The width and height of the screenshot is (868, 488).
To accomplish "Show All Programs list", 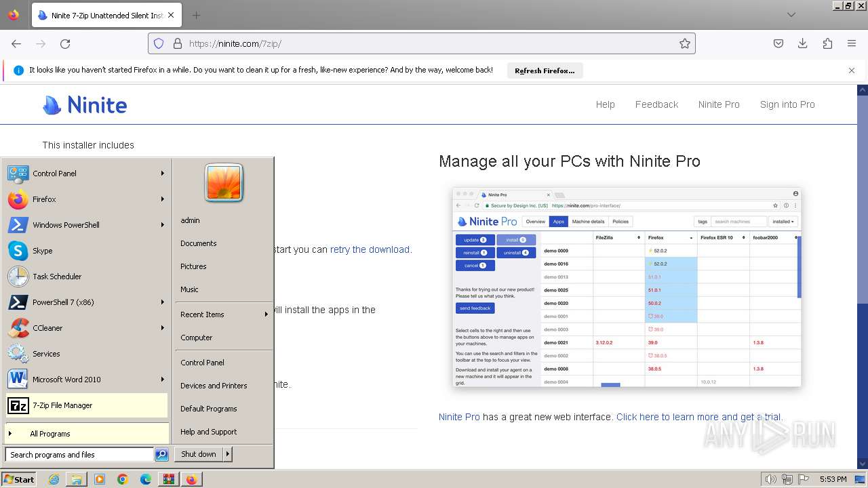I will tap(87, 434).
